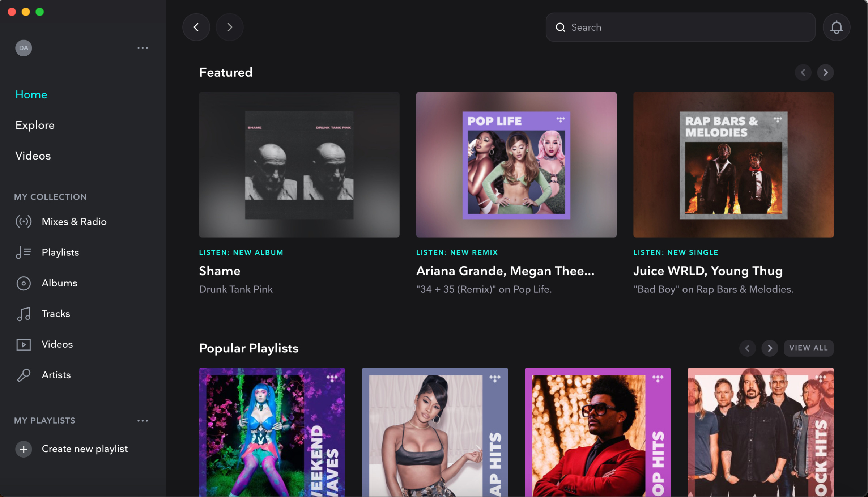868x497 pixels.
Task: Click the Popular Playlists heading
Action: [x=249, y=348]
